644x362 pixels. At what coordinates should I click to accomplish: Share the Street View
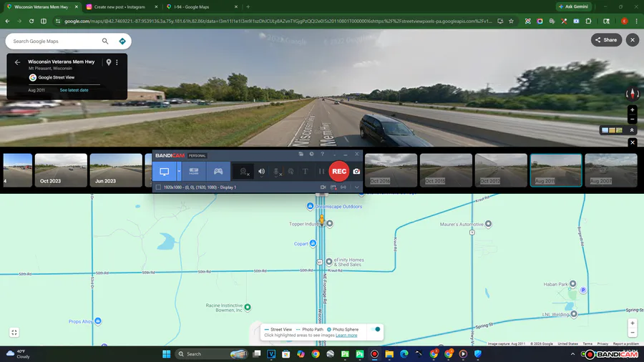coord(606,40)
